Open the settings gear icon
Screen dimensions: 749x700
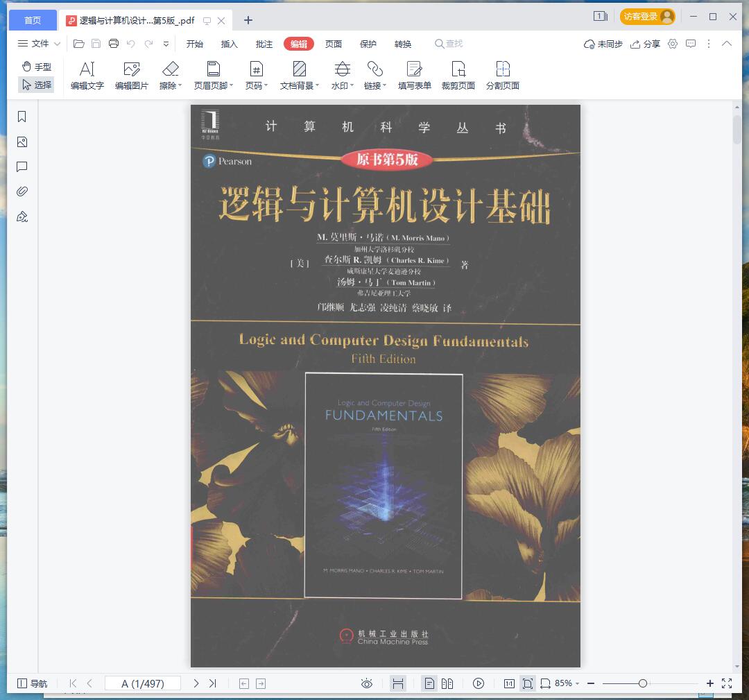point(673,44)
